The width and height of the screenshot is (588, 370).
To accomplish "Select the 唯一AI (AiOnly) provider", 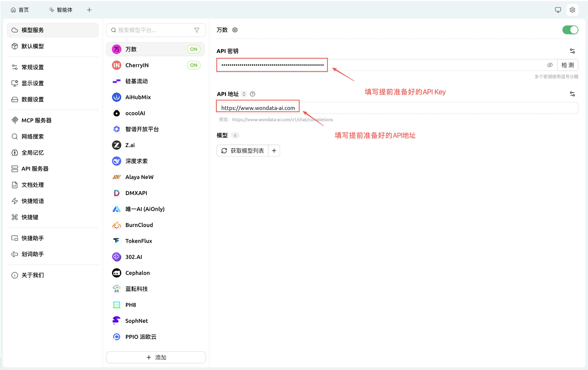I will tap(155, 209).
